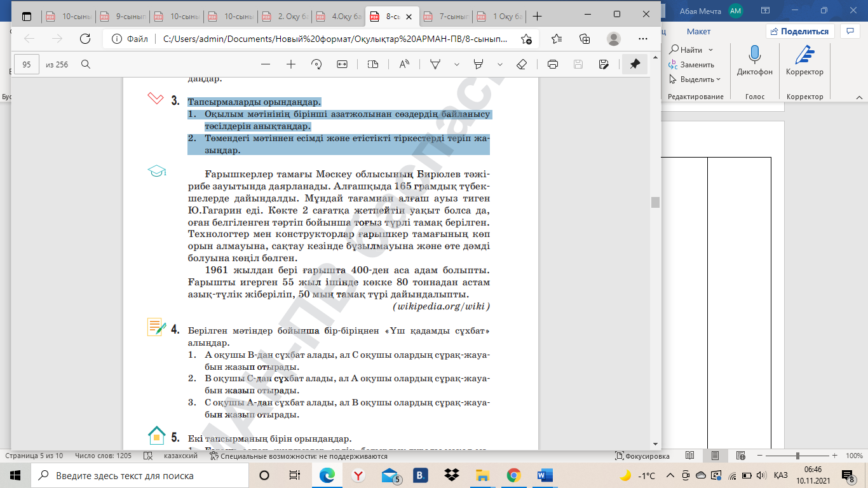
Task: Open the Edge profile avatar
Action: pos(614,39)
